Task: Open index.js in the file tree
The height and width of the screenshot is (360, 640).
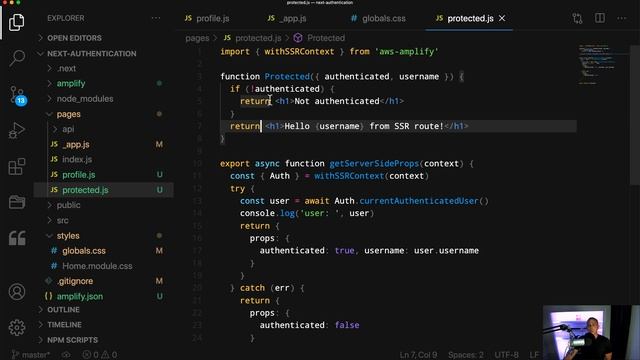Action: point(77,160)
